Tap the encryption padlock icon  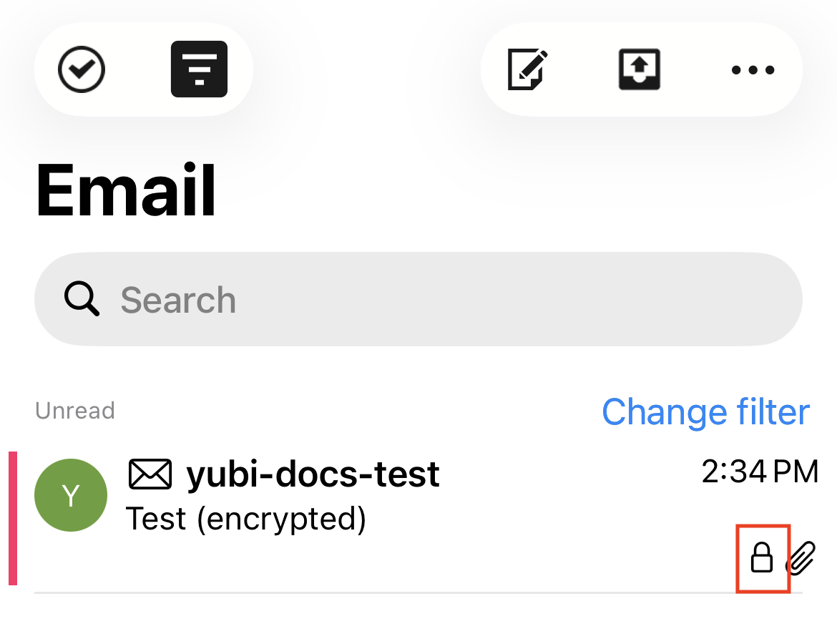point(762,558)
